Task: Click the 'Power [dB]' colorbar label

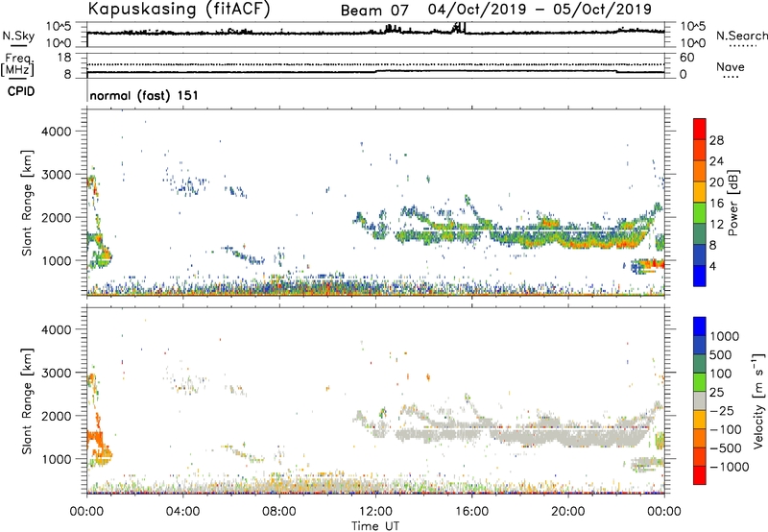Action: [733, 203]
